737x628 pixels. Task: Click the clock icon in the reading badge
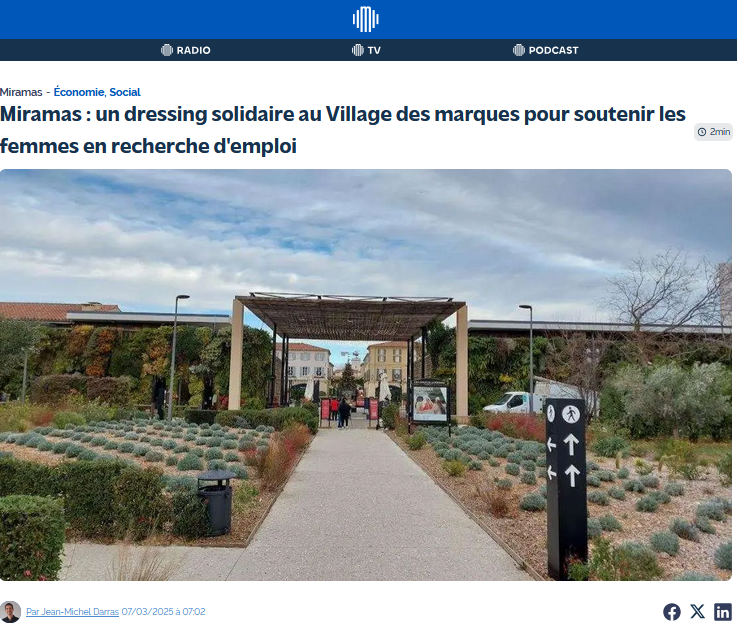click(x=702, y=132)
